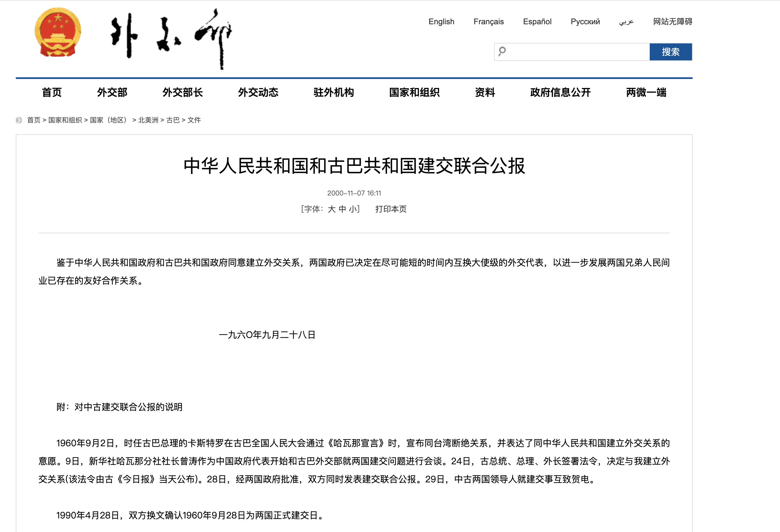This screenshot has width=780, height=532.
Task: Click the breadcrumb arrow icon
Action: point(19,120)
